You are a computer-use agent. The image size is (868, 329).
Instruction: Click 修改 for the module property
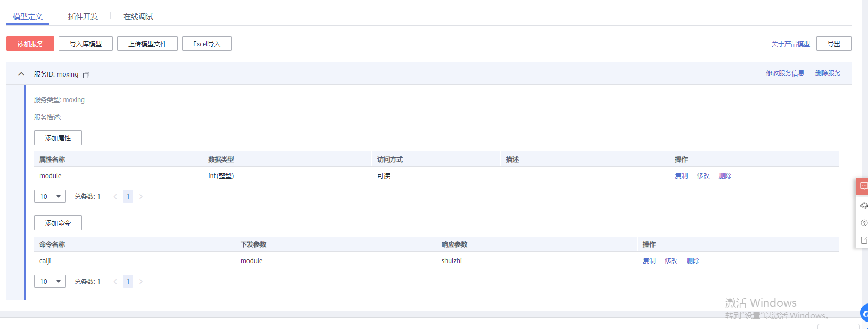[703, 176]
